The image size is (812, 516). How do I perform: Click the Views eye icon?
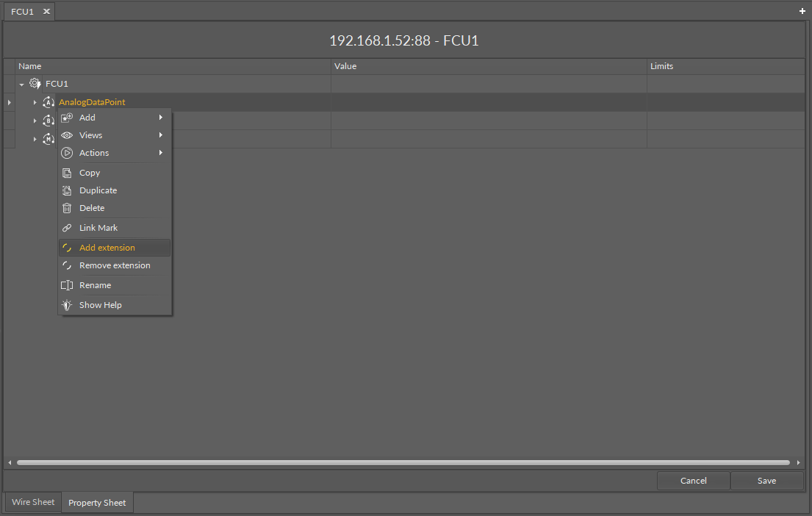point(67,135)
